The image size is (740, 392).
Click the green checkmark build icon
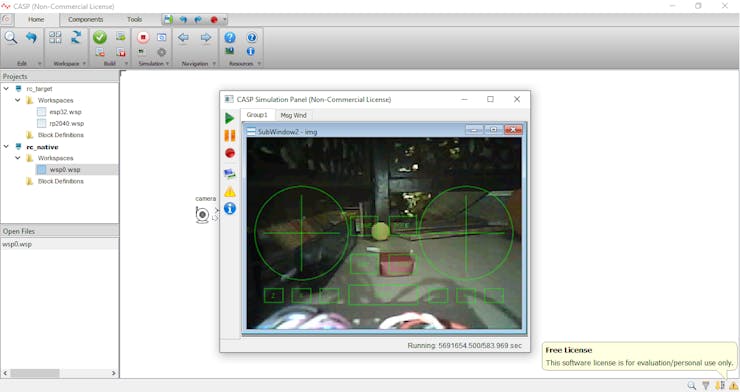point(100,37)
